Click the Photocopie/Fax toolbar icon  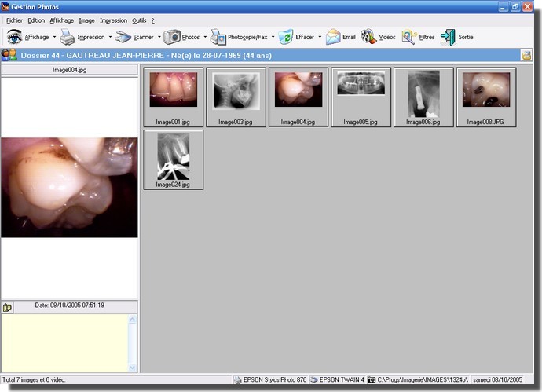[x=218, y=37]
